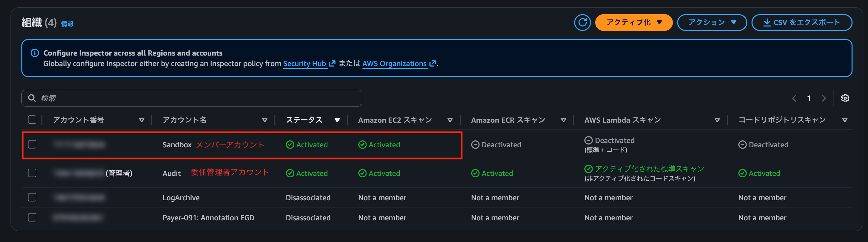Click Sandbox status Activated check icon
Viewport: 868px width, 242px height.
[290, 145]
